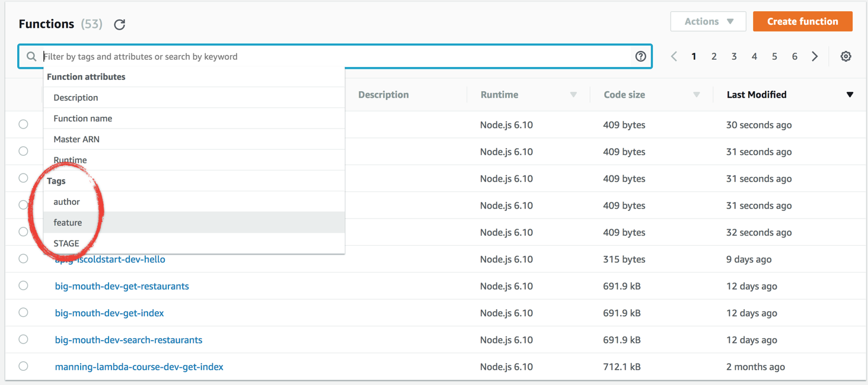Select radio button for big-mouth-dev-get-index
The image size is (868, 385).
pyautogui.click(x=23, y=312)
